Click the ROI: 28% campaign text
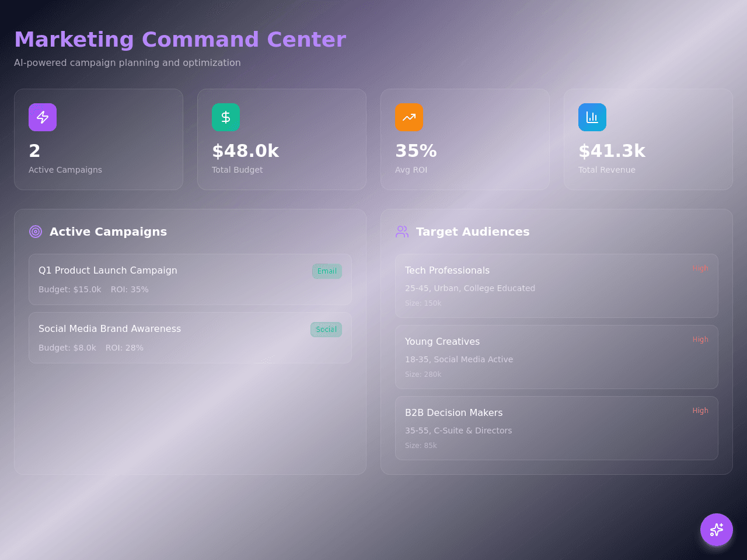747x560 pixels. (x=124, y=348)
